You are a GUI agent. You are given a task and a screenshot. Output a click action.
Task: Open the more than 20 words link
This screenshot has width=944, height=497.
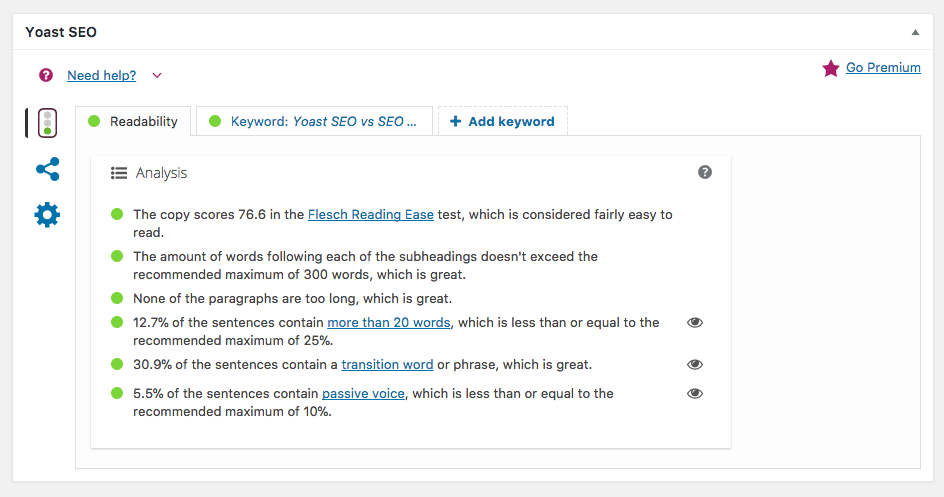coord(389,323)
